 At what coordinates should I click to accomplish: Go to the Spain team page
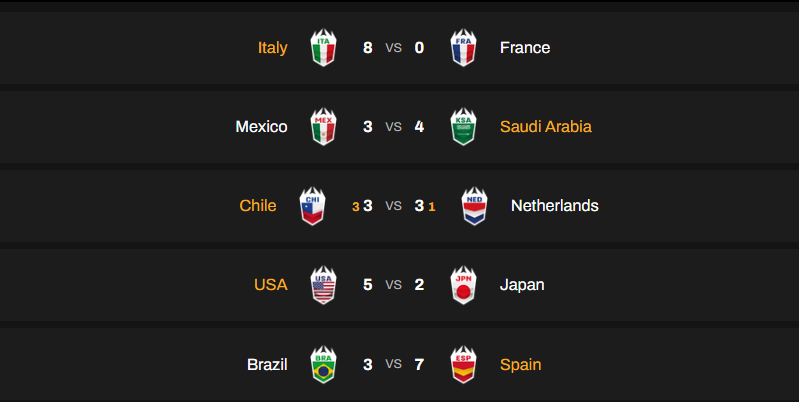coord(520,364)
